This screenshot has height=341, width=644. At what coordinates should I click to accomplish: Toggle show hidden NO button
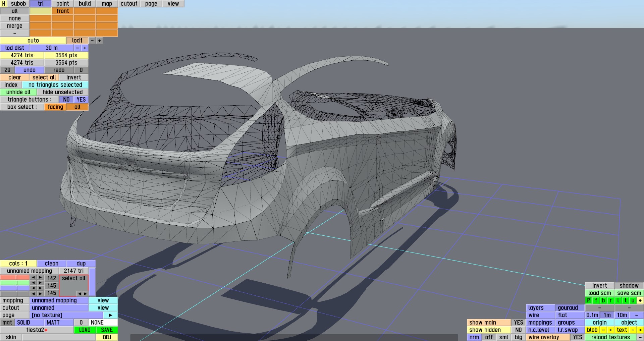point(518,330)
